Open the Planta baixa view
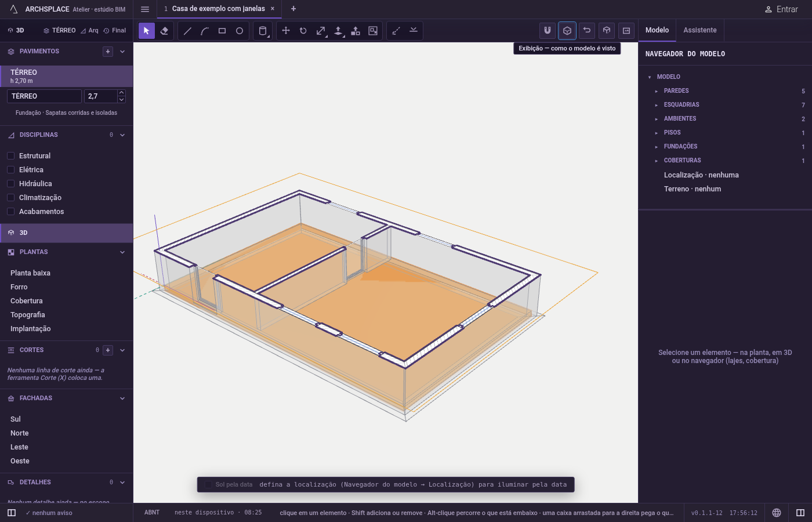Viewport: 812px width, 522px height. [30, 273]
